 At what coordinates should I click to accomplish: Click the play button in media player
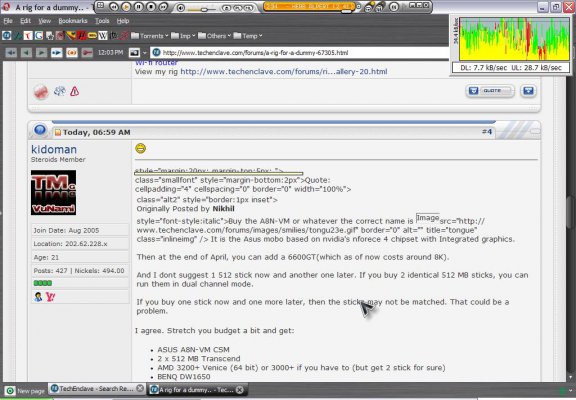pyautogui.click(x=126, y=7)
